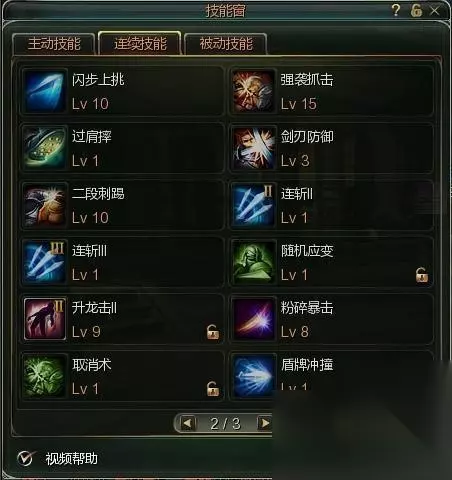Image resolution: width=452 pixels, height=480 pixels.
Task: Open the help question mark button
Action: click(x=396, y=10)
